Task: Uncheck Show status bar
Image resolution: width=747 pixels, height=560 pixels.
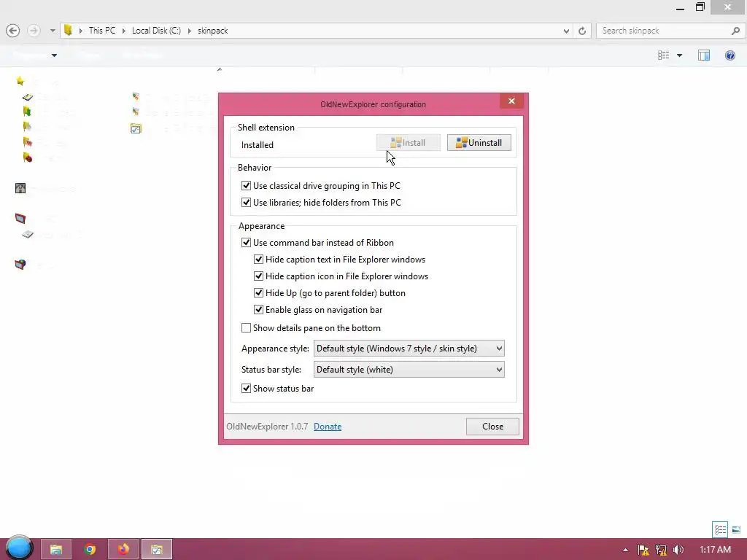Action: pos(246,388)
